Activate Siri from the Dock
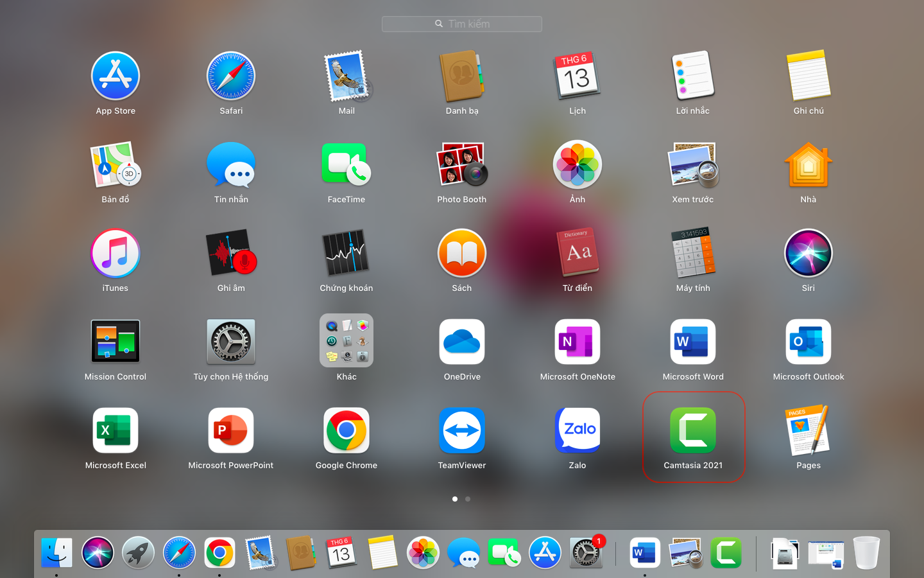The height and width of the screenshot is (578, 924). point(98,553)
